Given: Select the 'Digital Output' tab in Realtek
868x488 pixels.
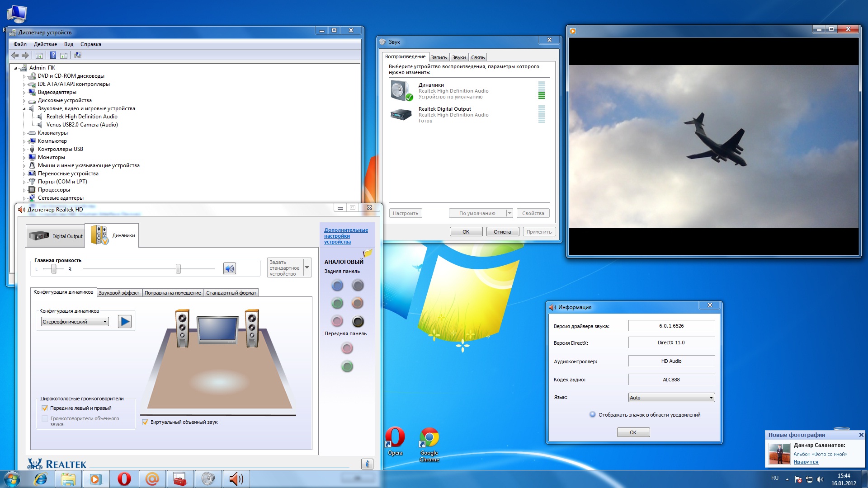Looking at the screenshot, I should (55, 236).
